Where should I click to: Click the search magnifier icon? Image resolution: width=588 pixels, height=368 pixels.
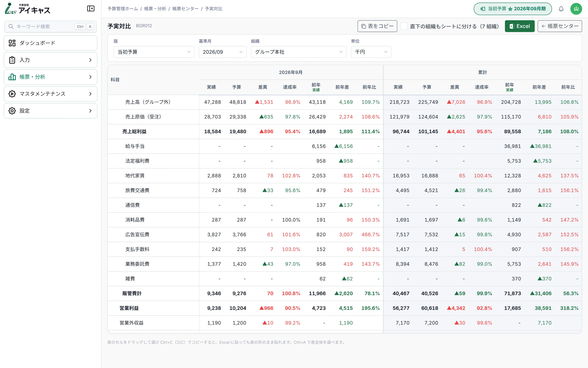pyautogui.click(x=11, y=26)
